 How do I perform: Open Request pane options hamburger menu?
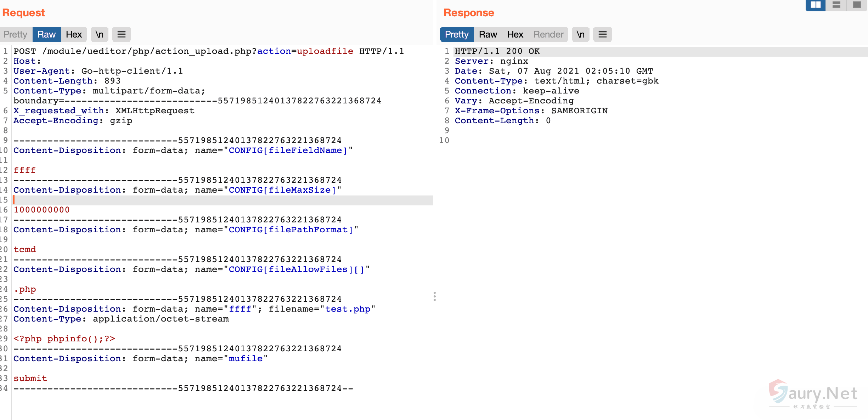click(122, 34)
